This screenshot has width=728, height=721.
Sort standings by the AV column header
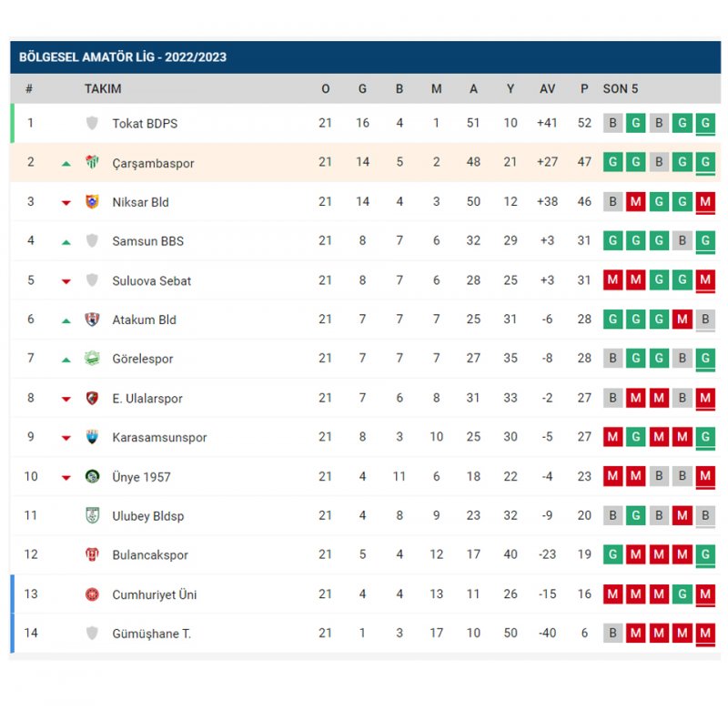coord(547,89)
